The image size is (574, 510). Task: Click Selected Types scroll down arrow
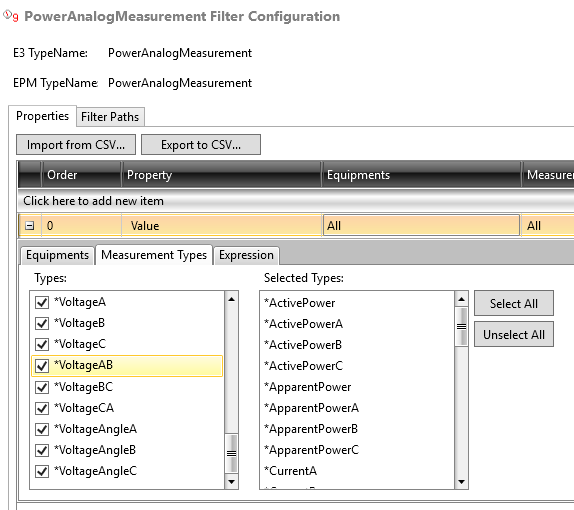[x=461, y=482]
